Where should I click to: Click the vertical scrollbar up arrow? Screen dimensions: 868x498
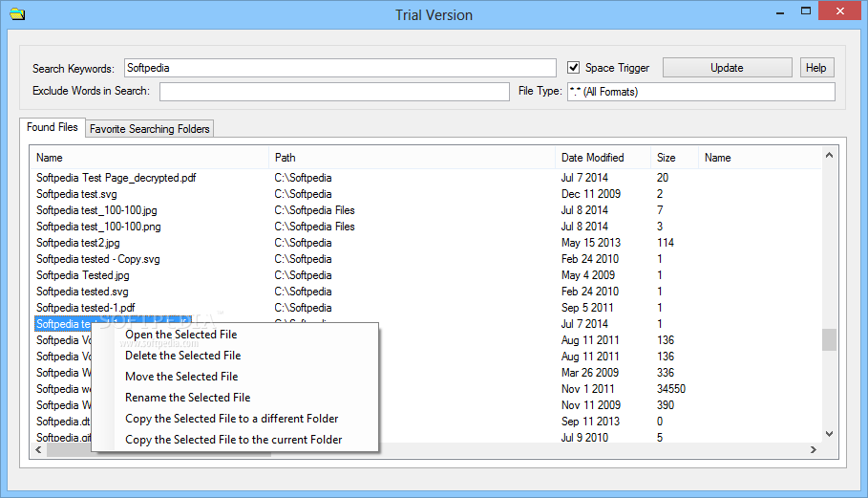(x=829, y=155)
